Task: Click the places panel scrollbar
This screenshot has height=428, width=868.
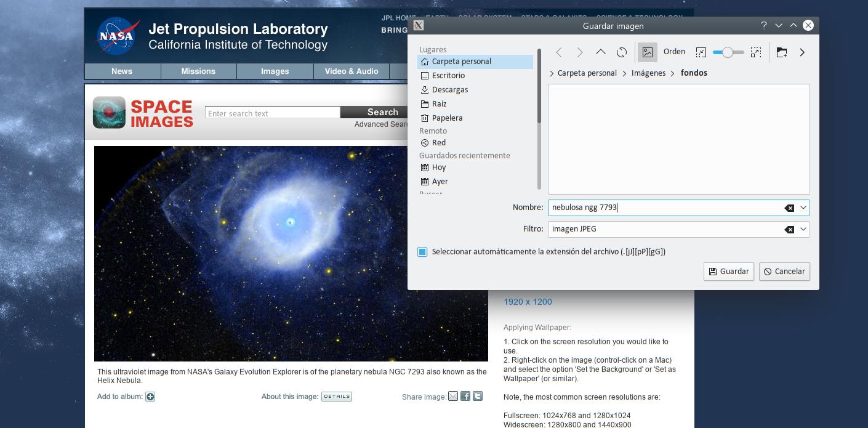Action: point(539,86)
